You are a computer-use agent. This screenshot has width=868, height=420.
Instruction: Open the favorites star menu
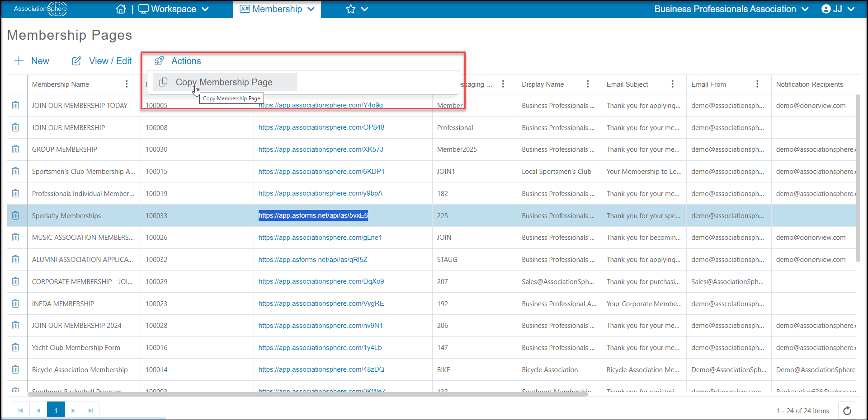357,9
